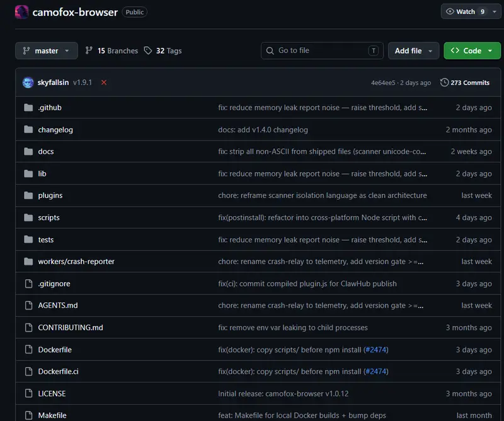
Task: Focus the Go to file search field
Action: [x=322, y=50]
